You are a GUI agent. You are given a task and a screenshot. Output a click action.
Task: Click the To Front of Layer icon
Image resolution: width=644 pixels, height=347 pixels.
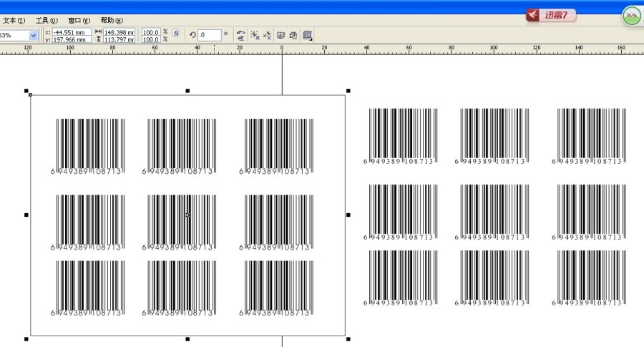click(x=281, y=36)
